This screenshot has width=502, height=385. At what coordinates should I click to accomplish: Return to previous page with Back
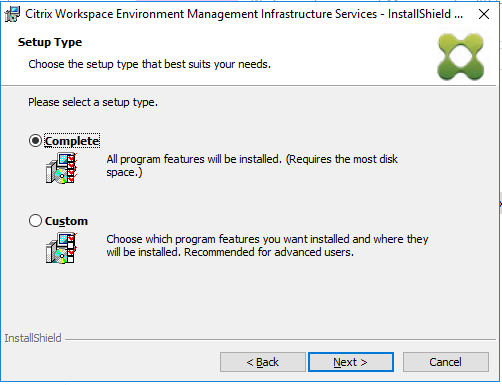coord(263,362)
